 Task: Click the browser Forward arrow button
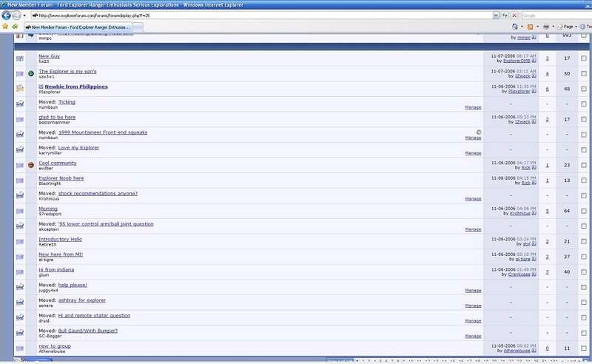16,16
